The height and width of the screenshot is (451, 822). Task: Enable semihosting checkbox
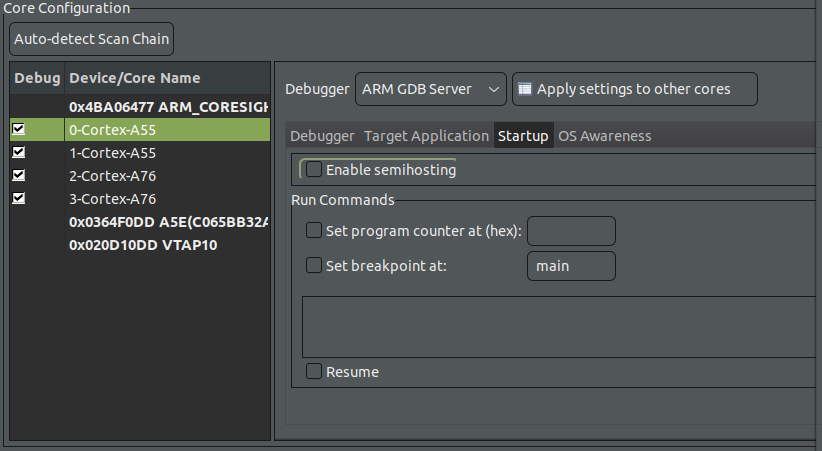pyautogui.click(x=314, y=169)
